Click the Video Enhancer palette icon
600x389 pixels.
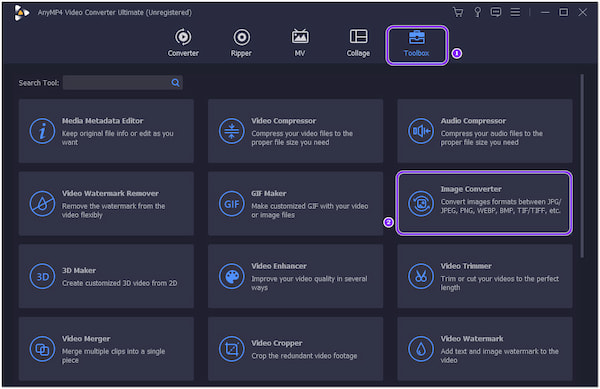232,276
